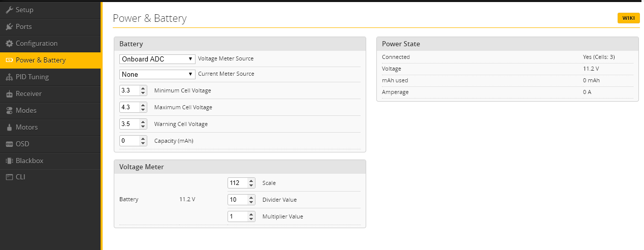Decrease the Maximum Cell Voltage value
The width and height of the screenshot is (644, 250).
tap(143, 110)
